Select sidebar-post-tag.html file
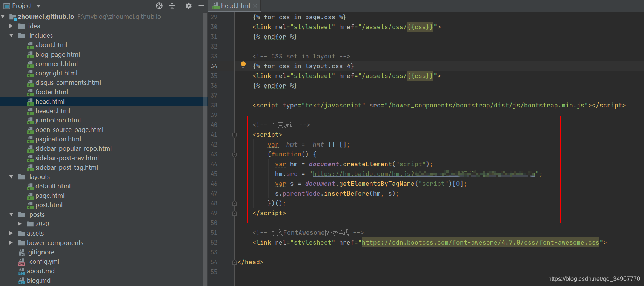The width and height of the screenshot is (644, 286). 67,167
